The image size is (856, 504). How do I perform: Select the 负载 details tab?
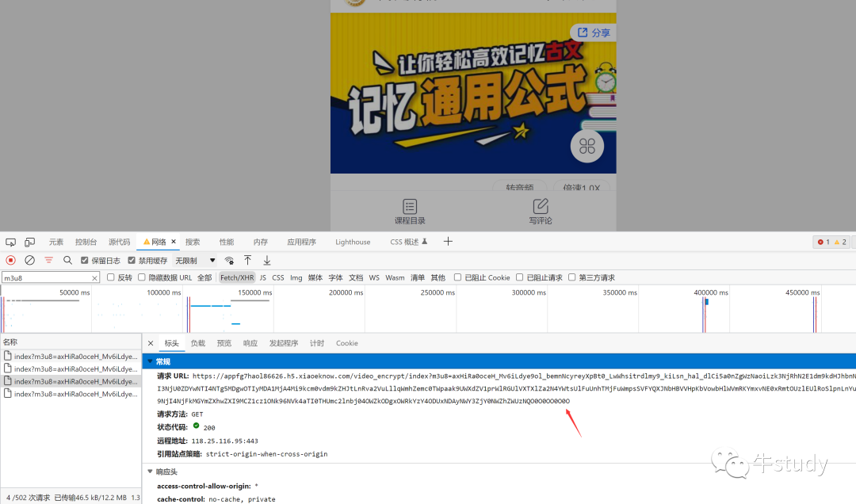pos(197,343)
